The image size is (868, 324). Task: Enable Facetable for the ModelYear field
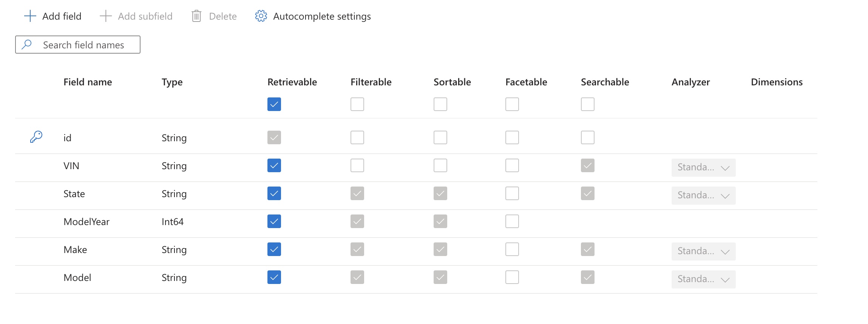pos(512,221)
